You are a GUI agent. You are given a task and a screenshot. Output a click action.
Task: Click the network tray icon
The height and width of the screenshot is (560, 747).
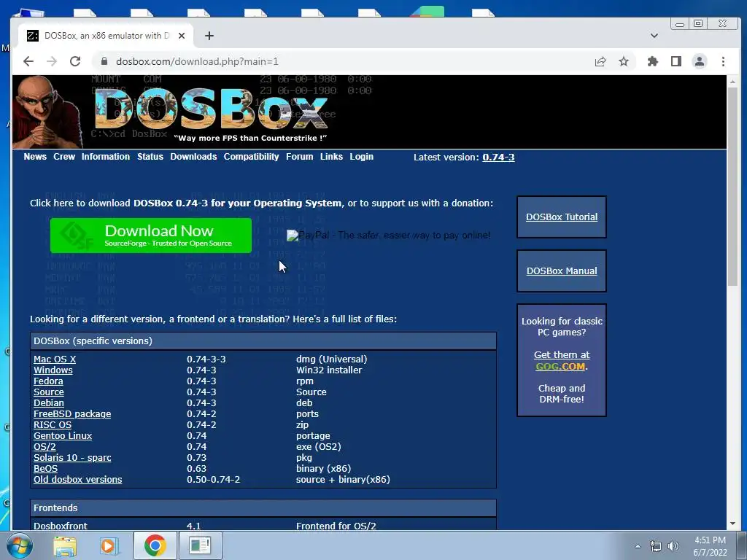click(x=656, y=546)
